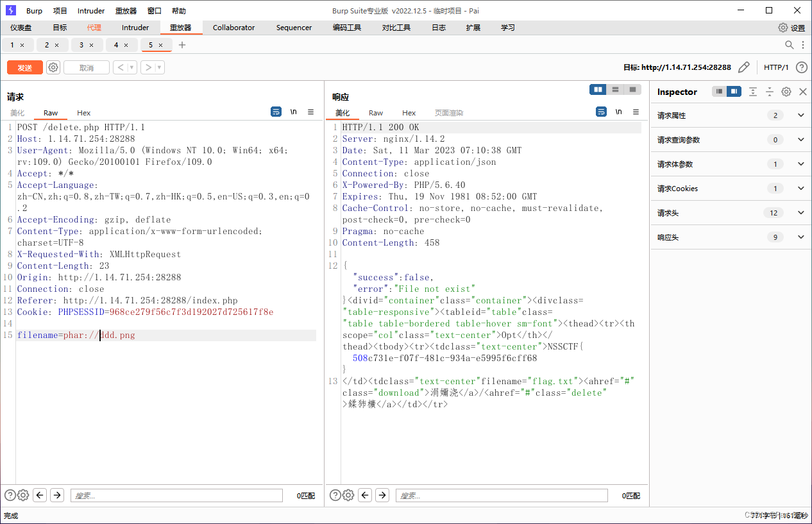Change HTTP/1 protocol selector
812x524 pixels.
pyautogui.click(x=776, y=67)
